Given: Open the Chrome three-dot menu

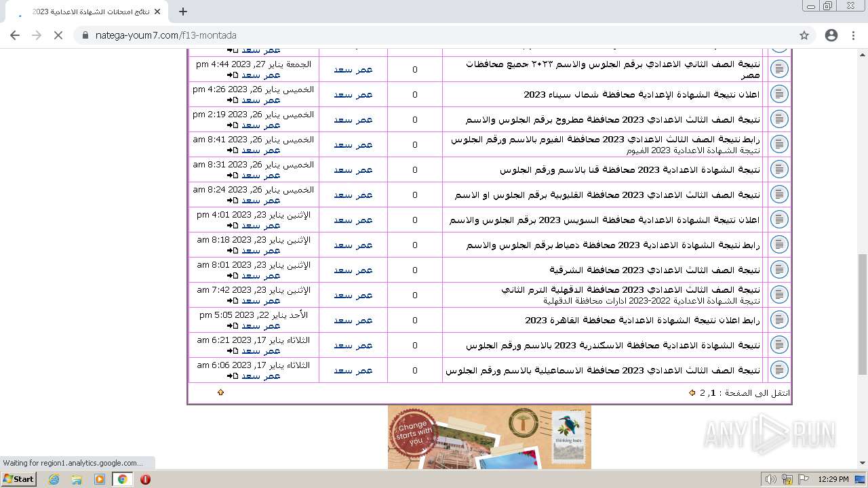Looking at the screenshot, I should [x=853, y=35].
